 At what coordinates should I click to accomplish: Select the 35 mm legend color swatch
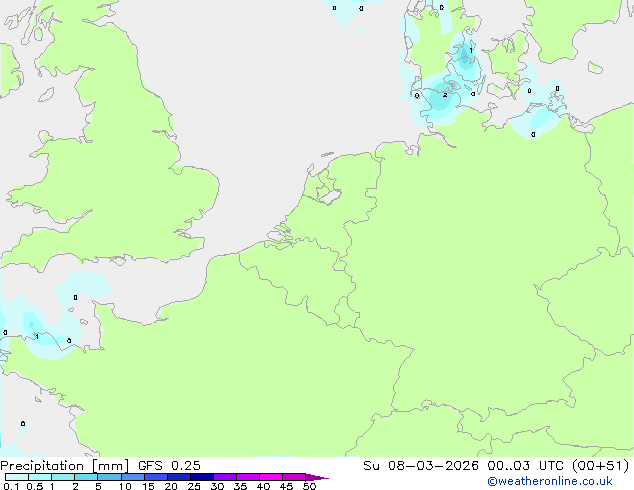247,477
